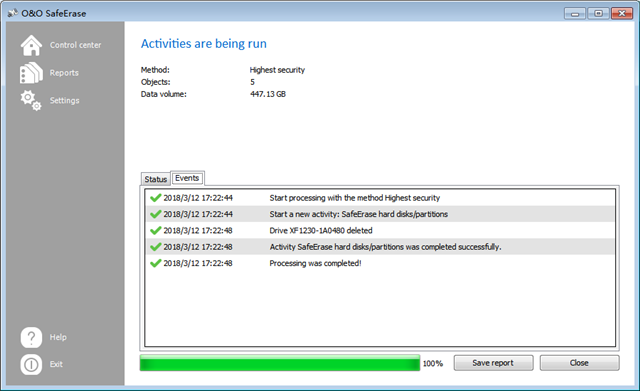Viewport: 640px width, 391px height.
Task: Click checkmark icon beside Processing was completed
Action: (156, 263)
